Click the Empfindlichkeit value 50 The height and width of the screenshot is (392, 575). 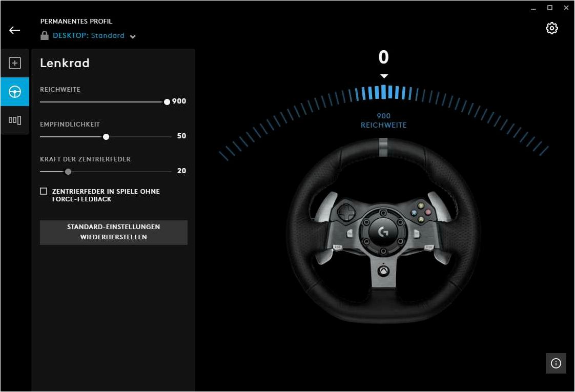click(x=181, y=136)
